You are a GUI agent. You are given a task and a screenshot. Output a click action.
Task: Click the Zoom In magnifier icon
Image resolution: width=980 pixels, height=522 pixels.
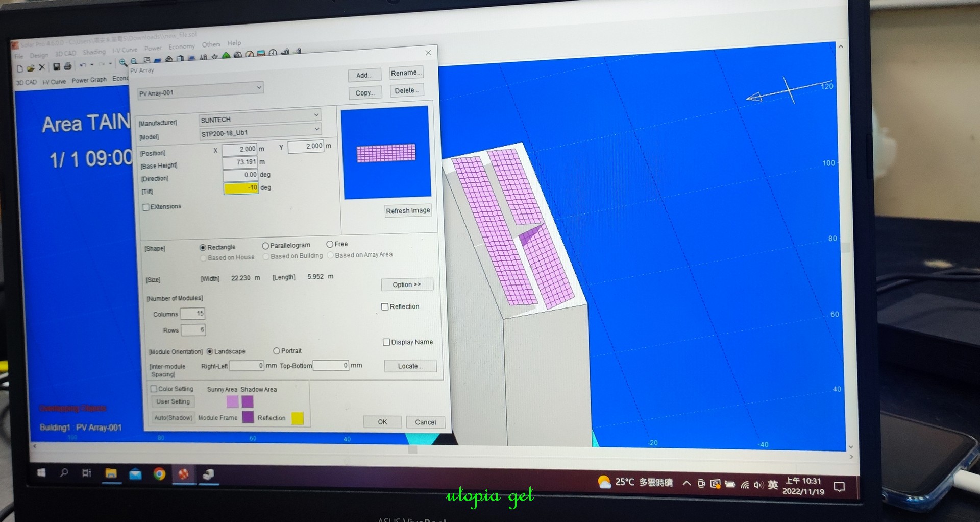coord(124,62)
